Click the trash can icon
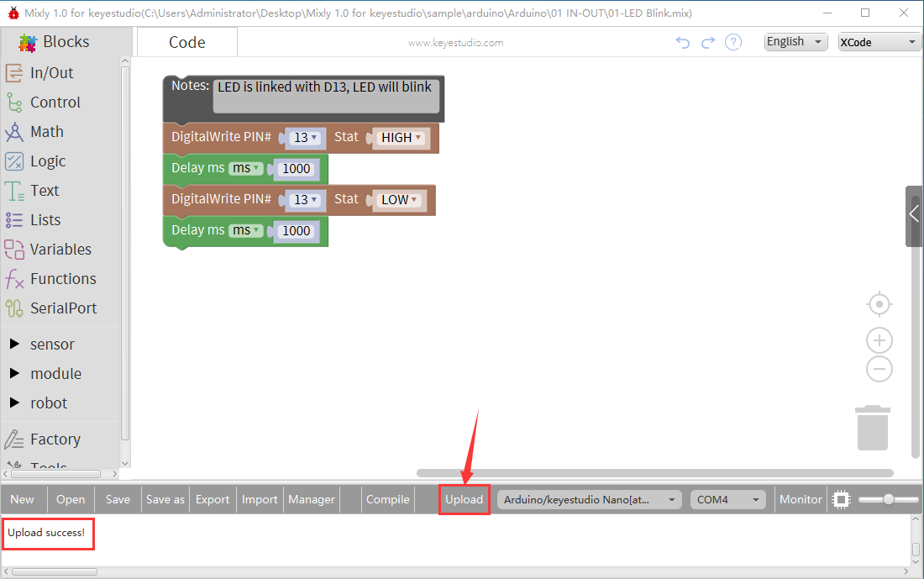The width and height of the screenshot is (924, 579). pyautogui.click(x=873, y=428)
